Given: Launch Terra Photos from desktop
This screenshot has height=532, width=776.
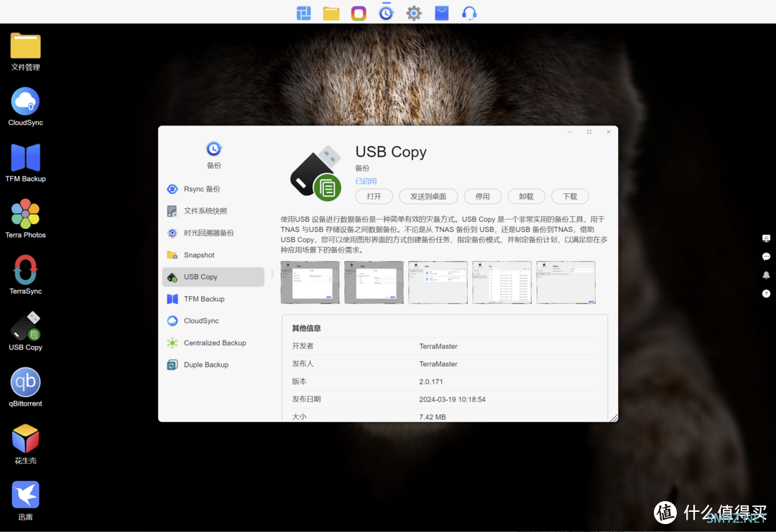Looking at the screenshot, I should (25, 219).
